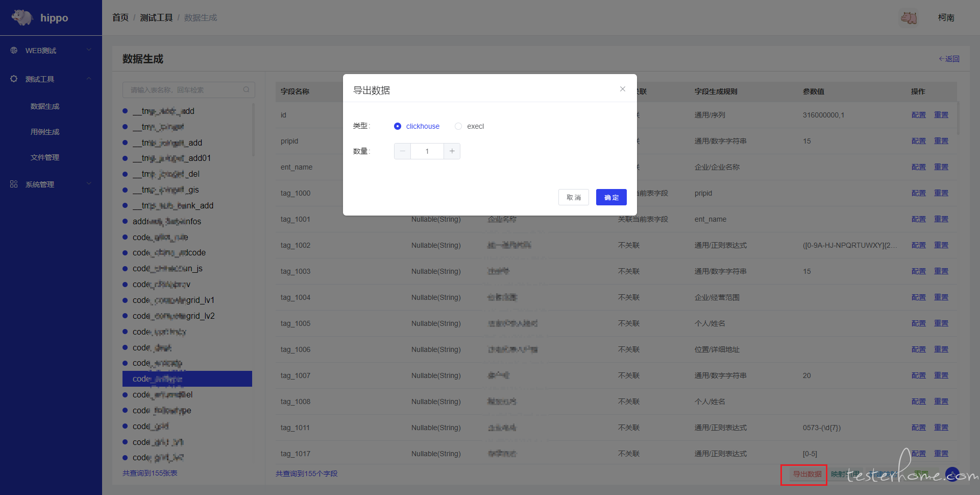Click the grid icon beside 系统管理
This screenshot has height=495, width=980.
click(14, 184)
